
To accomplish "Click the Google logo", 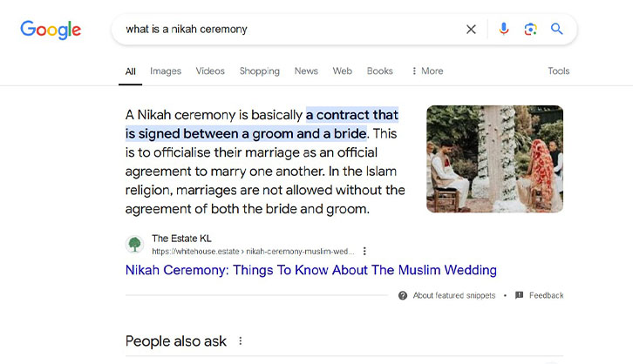I will [51, 30].
